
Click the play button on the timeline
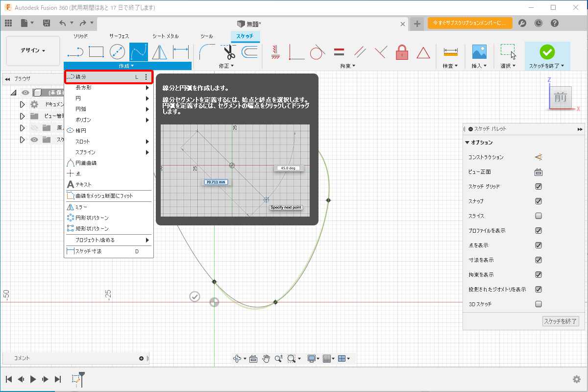[33, 379]
